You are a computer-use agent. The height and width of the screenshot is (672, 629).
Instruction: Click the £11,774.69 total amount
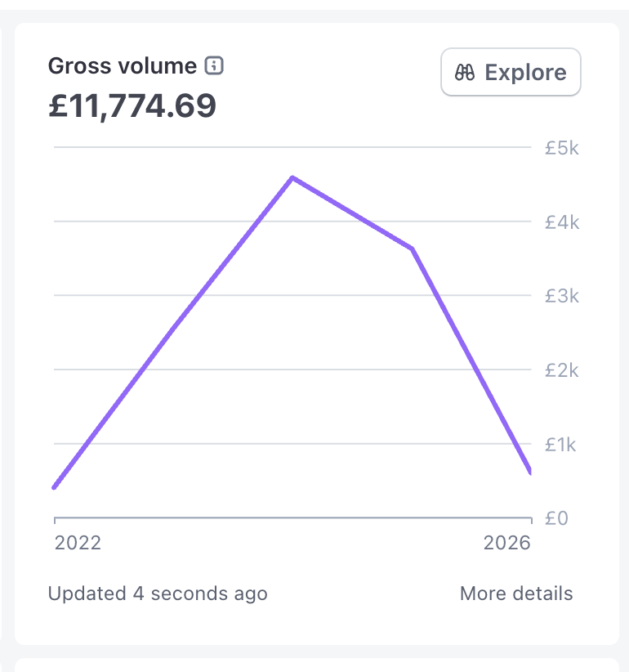click(x=132, y=106)
